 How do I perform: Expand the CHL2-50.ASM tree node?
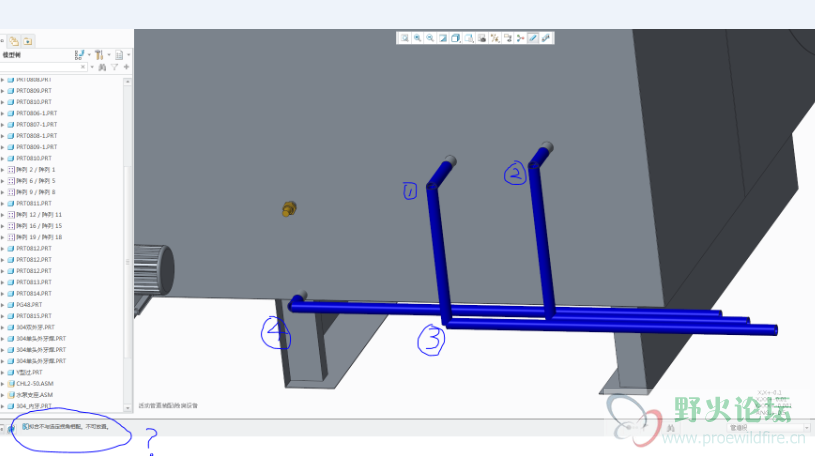pyautogui.click(x=3, y=384)
